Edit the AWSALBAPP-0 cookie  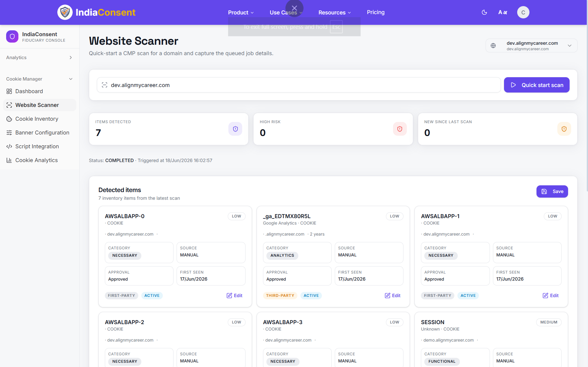[x=235, y=296]
